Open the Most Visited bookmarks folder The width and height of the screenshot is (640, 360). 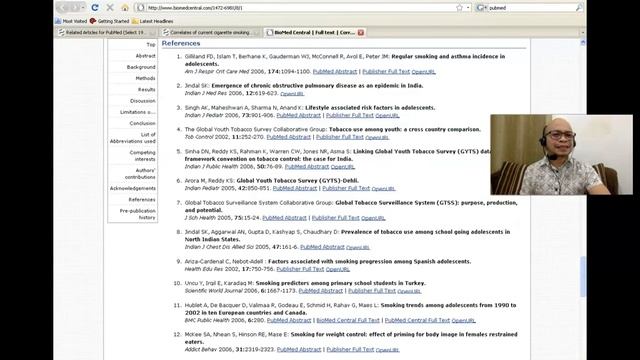tap(71, 21)
